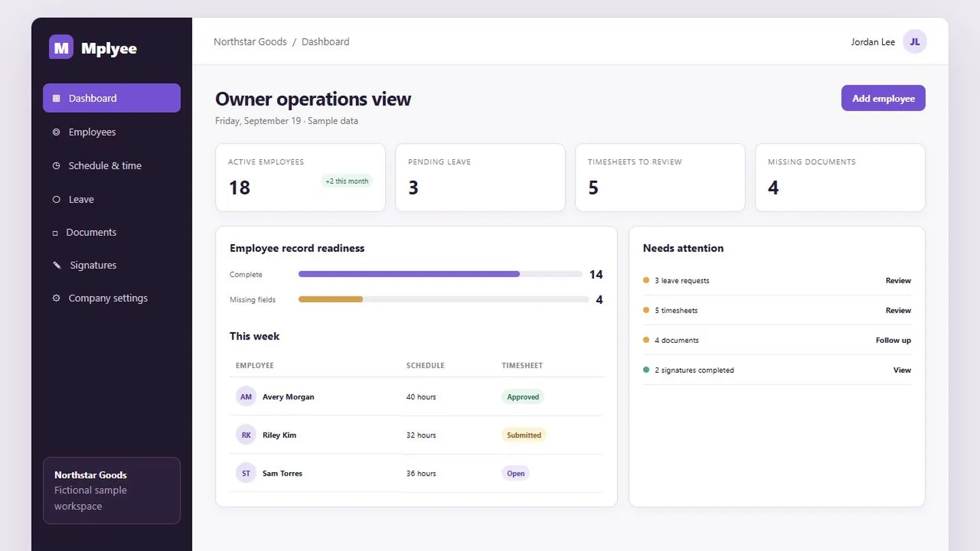Click the Leave circle icon
The image size is (980, 551).
pos(56,199)
